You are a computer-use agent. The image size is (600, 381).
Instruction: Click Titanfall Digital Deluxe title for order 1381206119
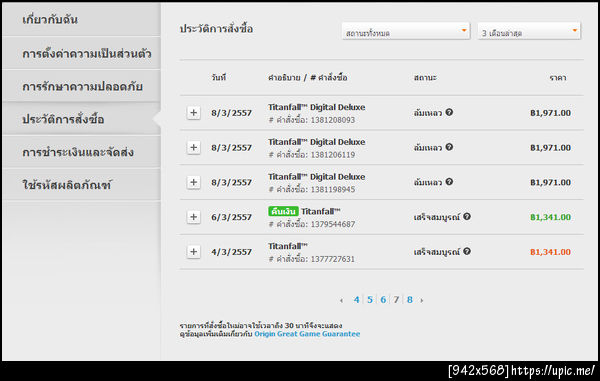click(x=316, y=142)
